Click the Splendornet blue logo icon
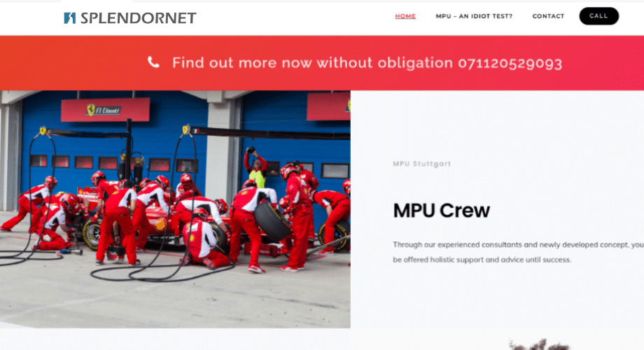 [x=70, y=18]
